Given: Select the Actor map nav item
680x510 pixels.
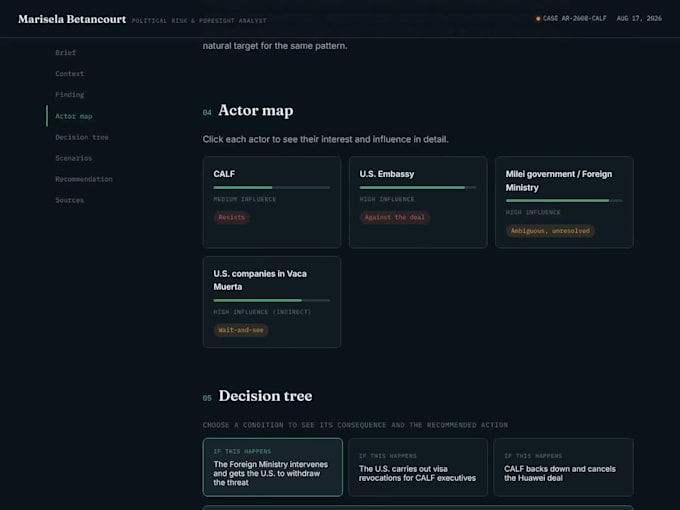Looking at the screenshot, I should point(73,116).
